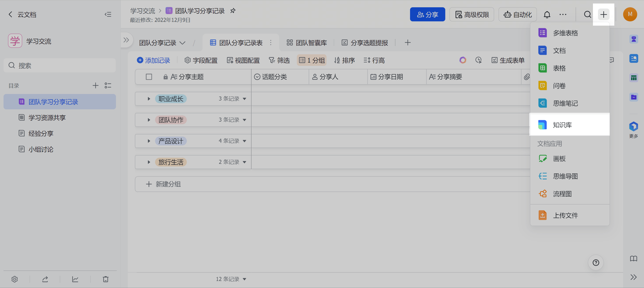Collapse sidebar using 云文档 collapse icon
The height and width of the screenshot is (288, 644).
coord(108,14)
